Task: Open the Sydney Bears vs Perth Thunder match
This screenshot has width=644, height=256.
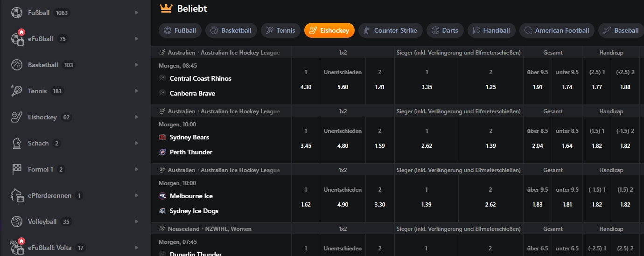Action: pyautogui.click(x=221, y=140)
